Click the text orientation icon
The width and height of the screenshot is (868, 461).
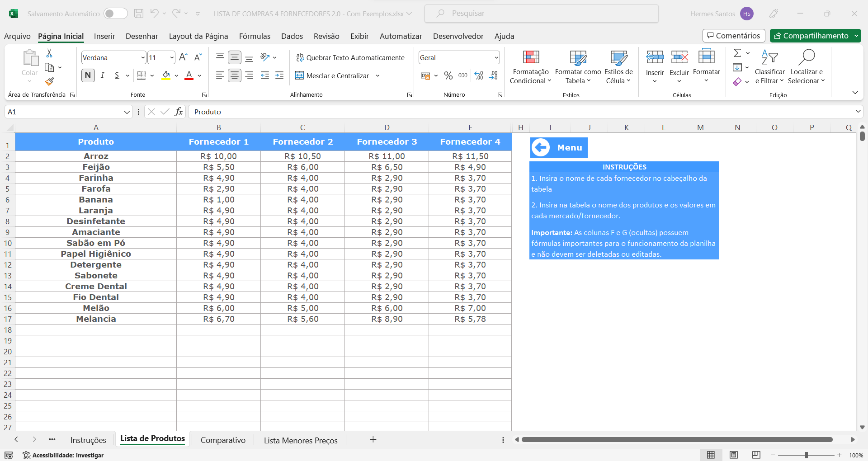265,57
